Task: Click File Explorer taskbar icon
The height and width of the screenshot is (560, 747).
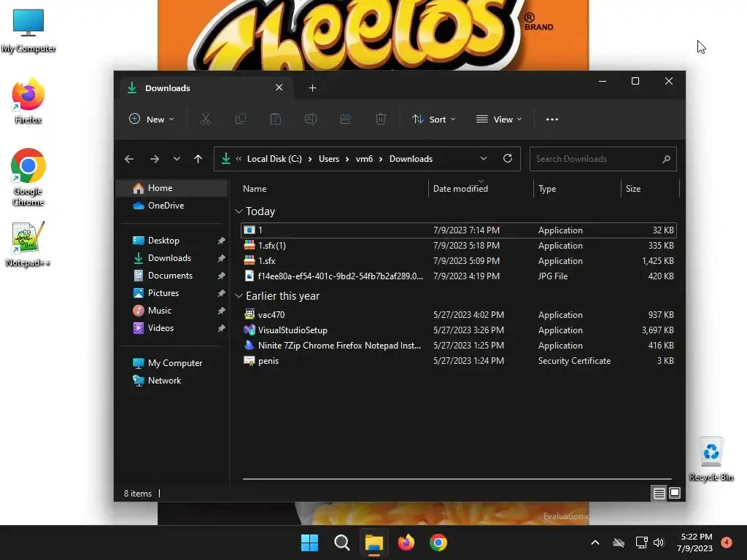Action: pos(374,542)
